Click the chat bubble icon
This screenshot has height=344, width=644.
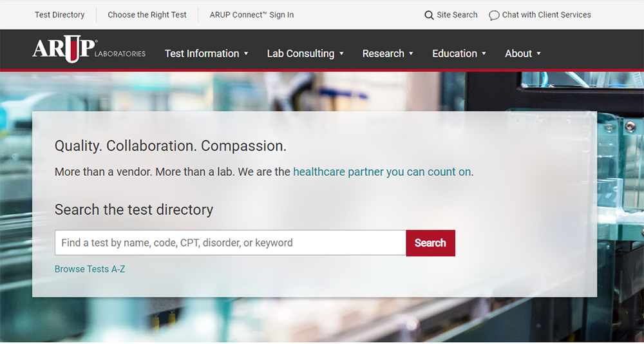coord(494,15)
